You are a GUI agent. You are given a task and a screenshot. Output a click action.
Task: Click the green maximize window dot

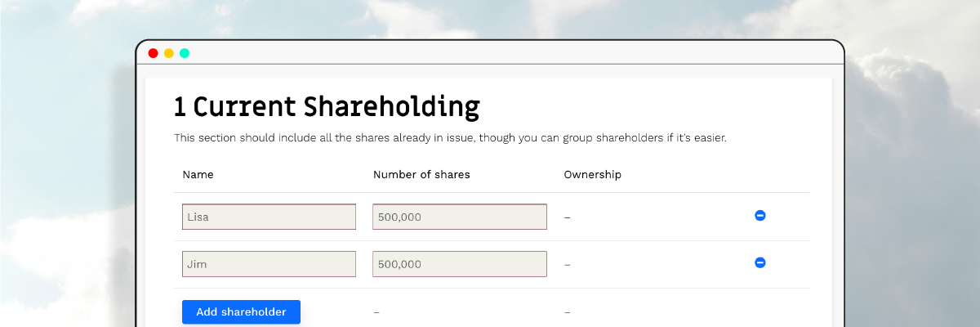coord(185,53)
